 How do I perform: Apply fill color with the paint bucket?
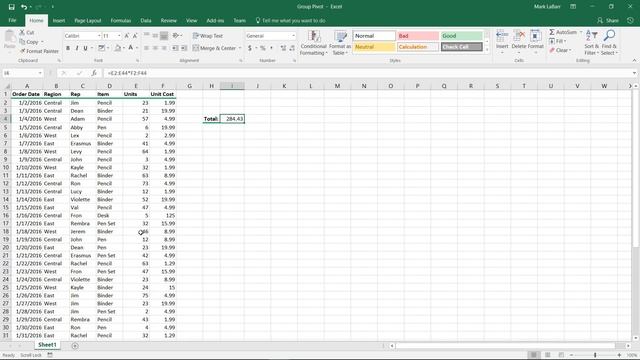tap(118, 48)
